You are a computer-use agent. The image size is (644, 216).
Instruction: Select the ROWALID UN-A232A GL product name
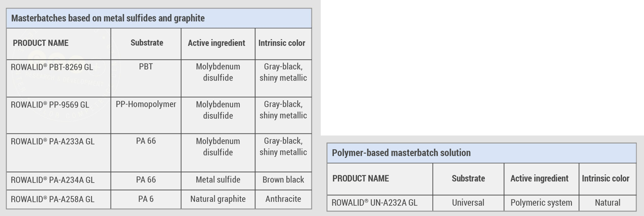coord(374,203)
